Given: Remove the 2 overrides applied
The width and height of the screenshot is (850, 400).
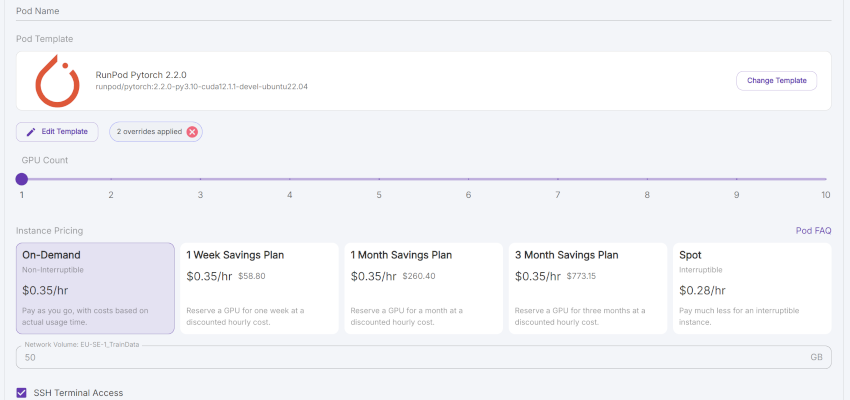Looking at the screenshot, I should tap(192, 131).
